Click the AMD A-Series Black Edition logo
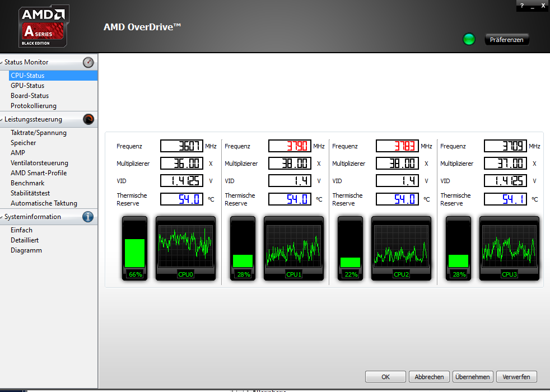Viewport: 550px width, 392px height. pyautogui.click(x=44, y=26)
